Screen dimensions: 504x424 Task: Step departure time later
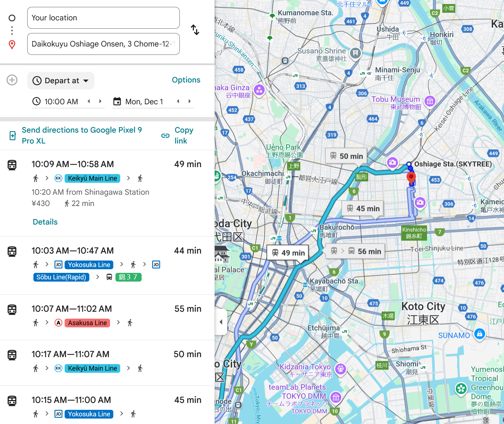coord(100,101)
